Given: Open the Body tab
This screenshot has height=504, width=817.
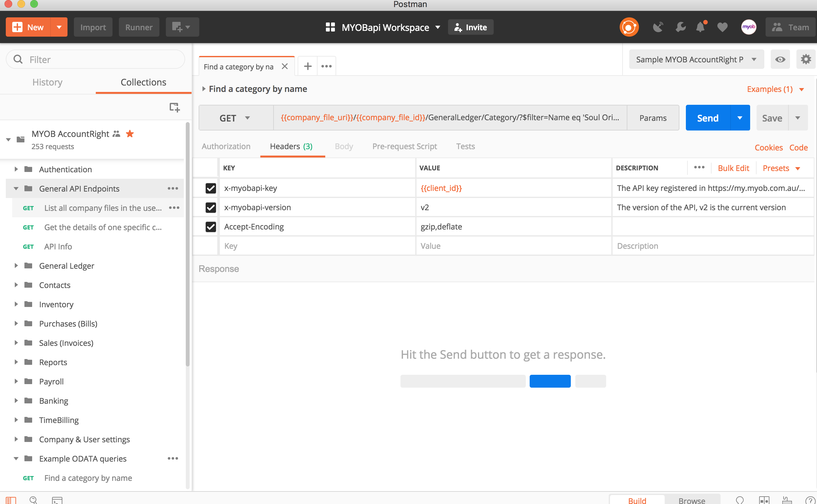Looking at the screenshot, I should pyautogui.click(x=344, y=146).
